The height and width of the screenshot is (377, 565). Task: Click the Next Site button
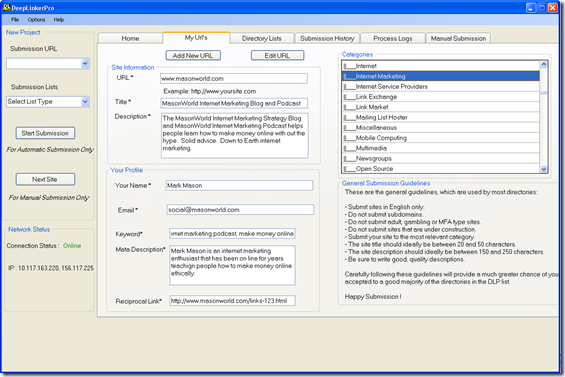(45, 179)
